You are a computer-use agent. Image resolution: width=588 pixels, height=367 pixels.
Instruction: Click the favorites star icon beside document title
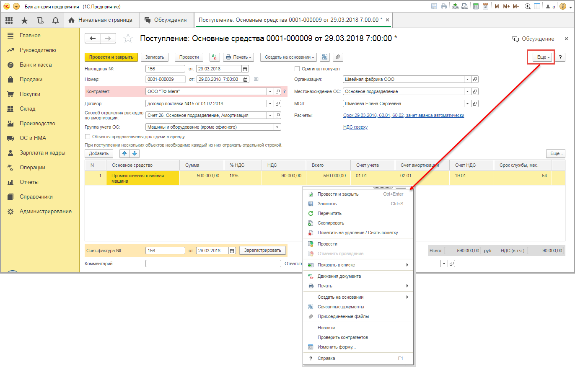point(128,39)
